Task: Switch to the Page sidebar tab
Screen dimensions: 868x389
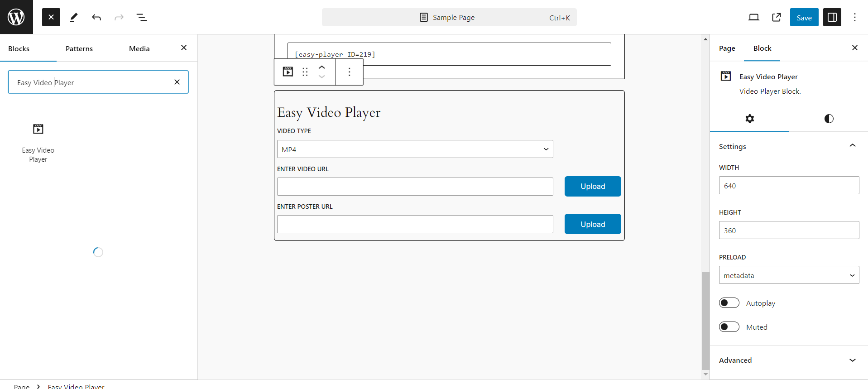Action: 727,48
